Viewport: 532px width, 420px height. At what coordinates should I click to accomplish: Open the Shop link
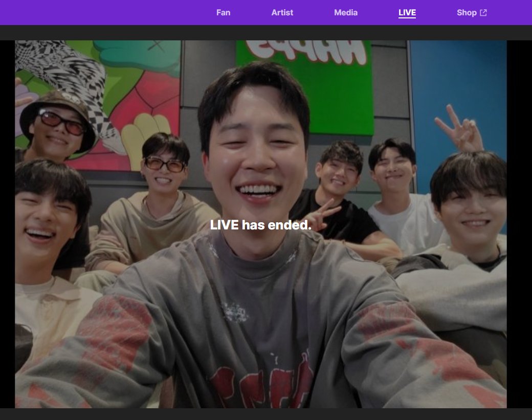[472, 13]
